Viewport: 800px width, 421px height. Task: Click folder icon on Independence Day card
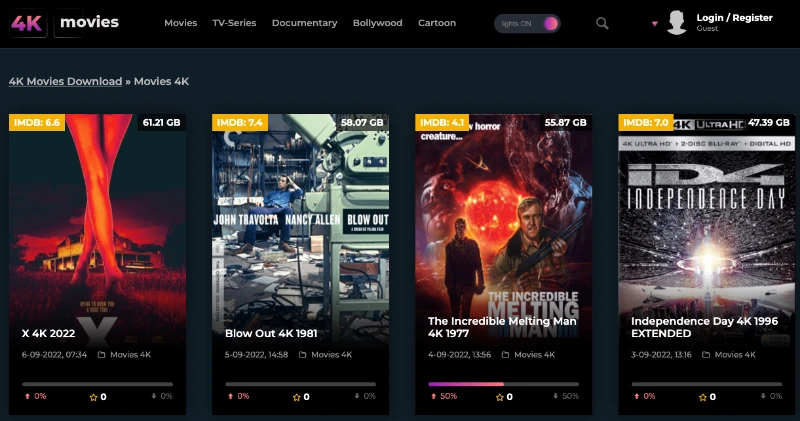(x=706, y=355)
